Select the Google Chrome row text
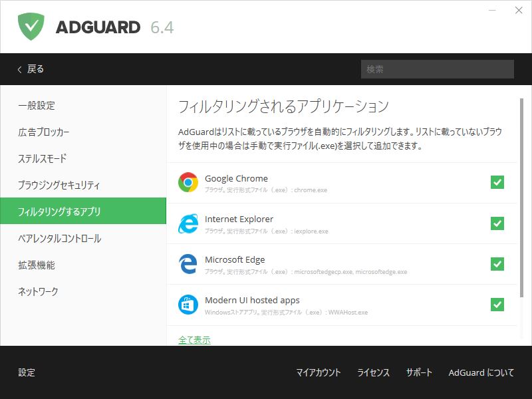 coord(237,178)
